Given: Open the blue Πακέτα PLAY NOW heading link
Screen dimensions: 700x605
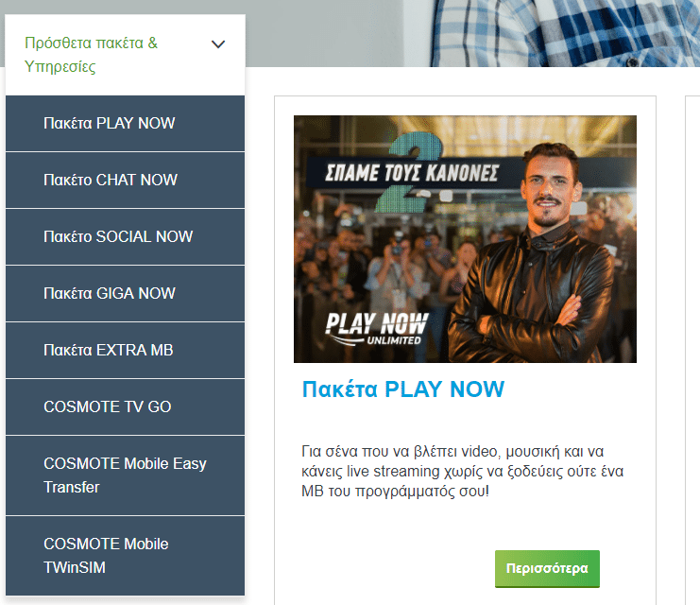Looking at the screenshot, I should (403, 389).
